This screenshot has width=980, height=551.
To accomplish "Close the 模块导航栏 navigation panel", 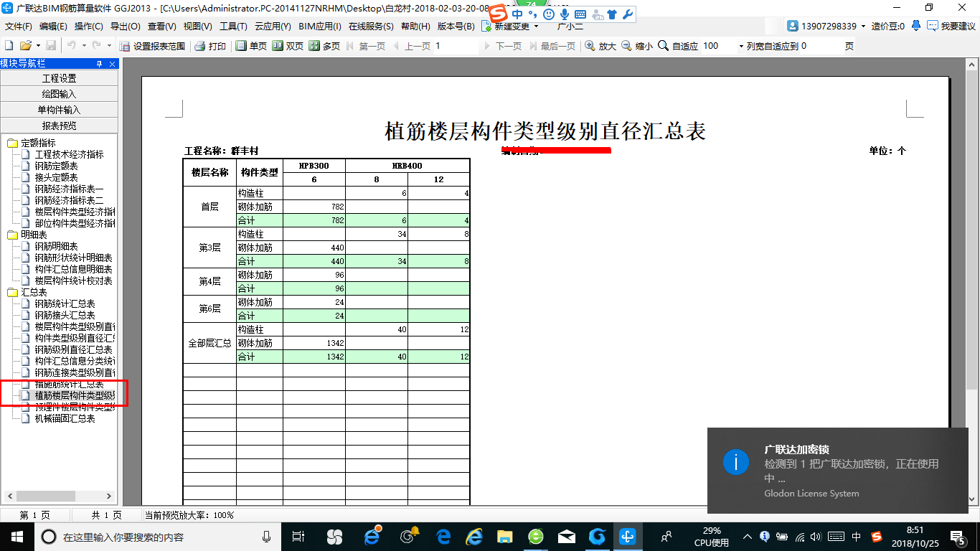I will [x=112, y=64].
